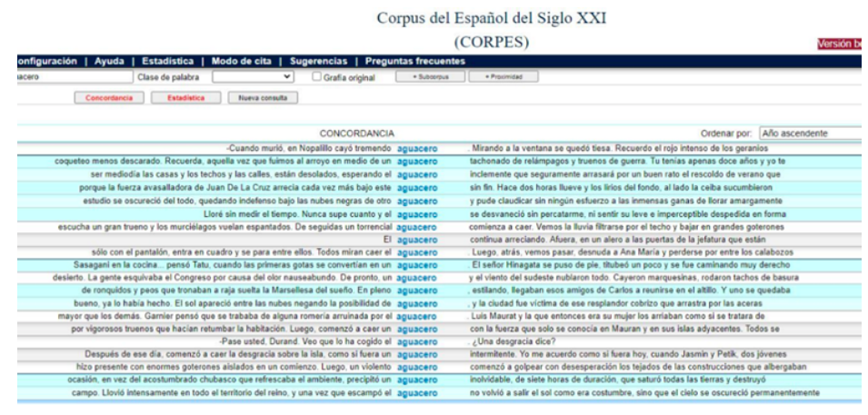Click the + Subcorpus button
The width and height of the screenshot is (868, 415).
click(x=431, y=77)
